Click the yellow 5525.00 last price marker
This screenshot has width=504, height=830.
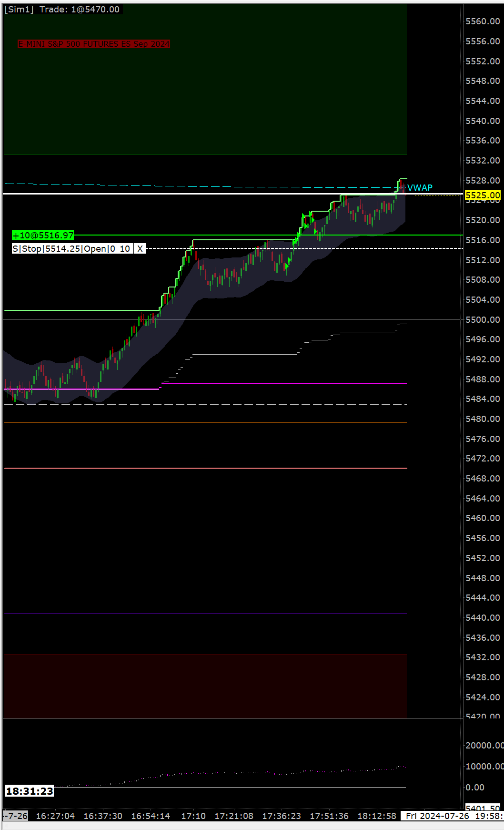click(483, 195)
